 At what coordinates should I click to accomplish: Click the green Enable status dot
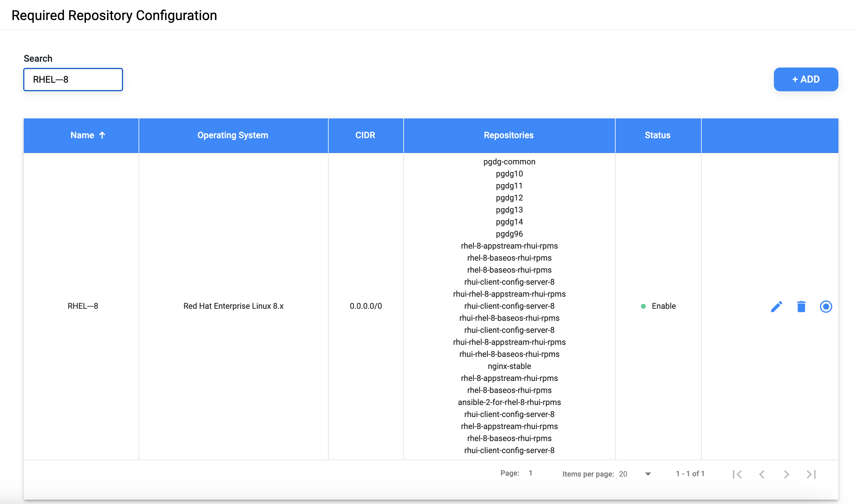(643, 306)
